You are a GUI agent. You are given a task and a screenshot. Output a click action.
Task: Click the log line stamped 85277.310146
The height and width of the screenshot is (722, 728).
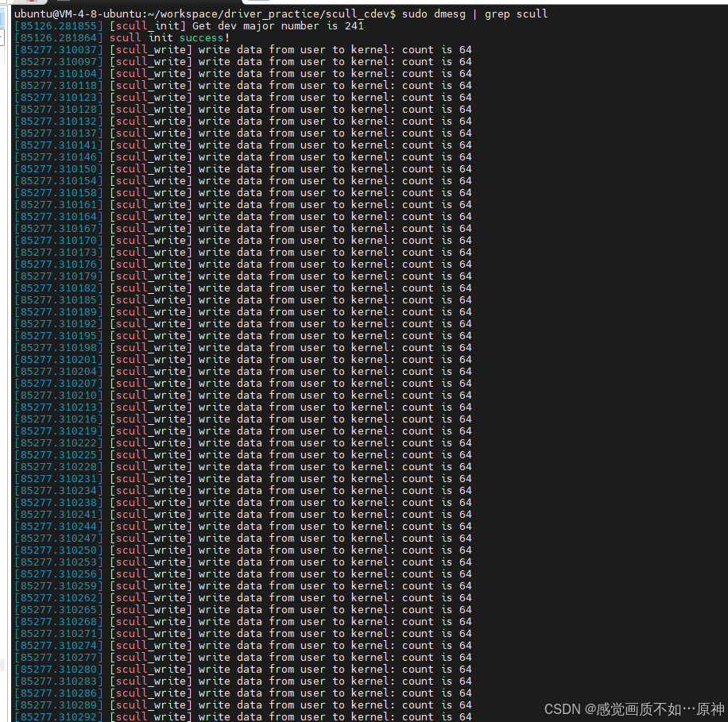point(243,156)
